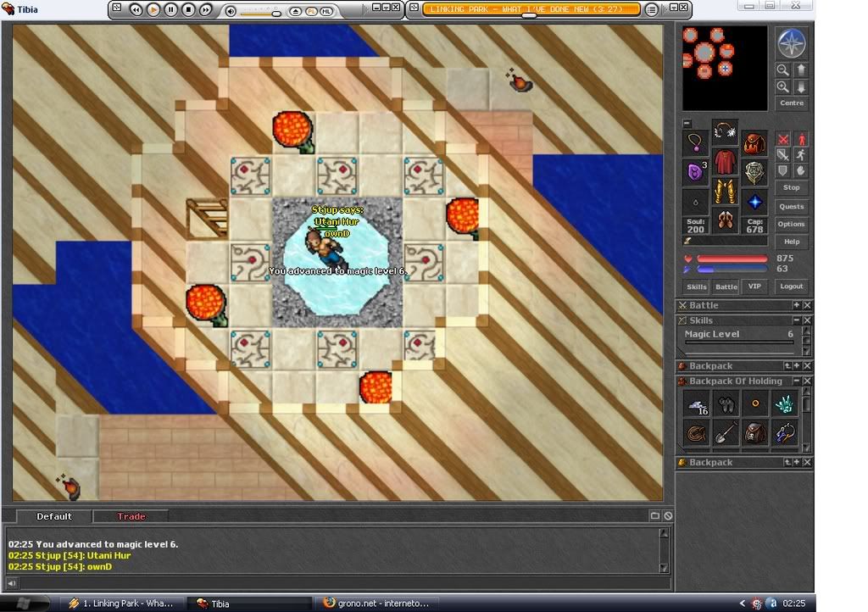The width and height of the screenshot is (868, 612).
Task: Enable balanced fighting mode
Action: tap(782, 155)
